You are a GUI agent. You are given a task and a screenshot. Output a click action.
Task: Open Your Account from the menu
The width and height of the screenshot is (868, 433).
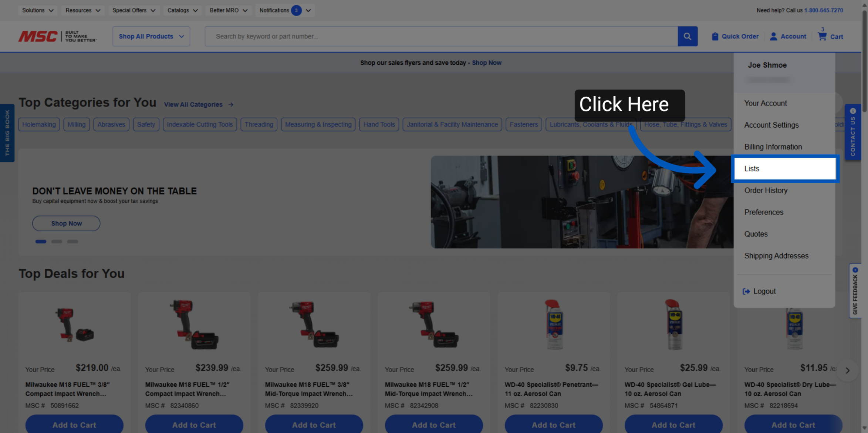pyautogui.click(x=765, y=103)
